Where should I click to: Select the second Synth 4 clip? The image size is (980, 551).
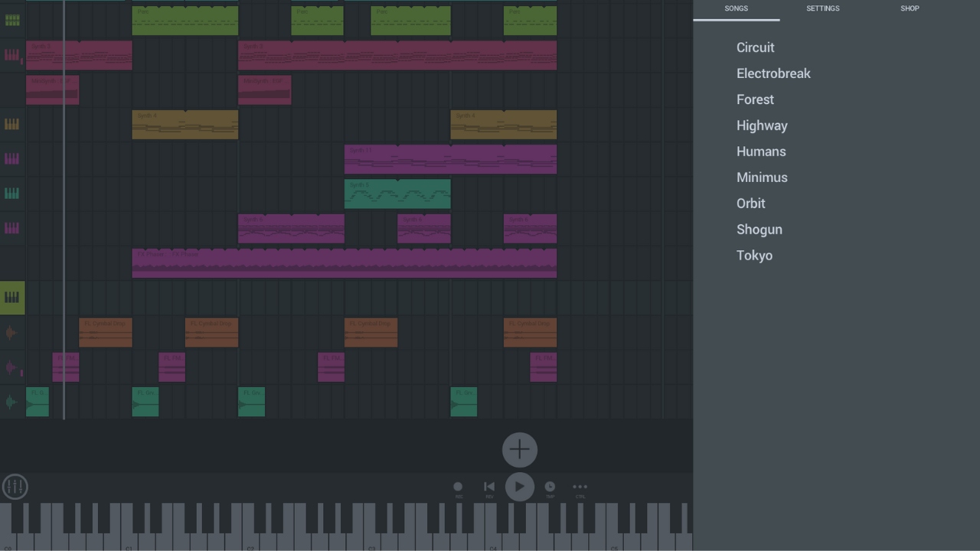tap(504, 124)
